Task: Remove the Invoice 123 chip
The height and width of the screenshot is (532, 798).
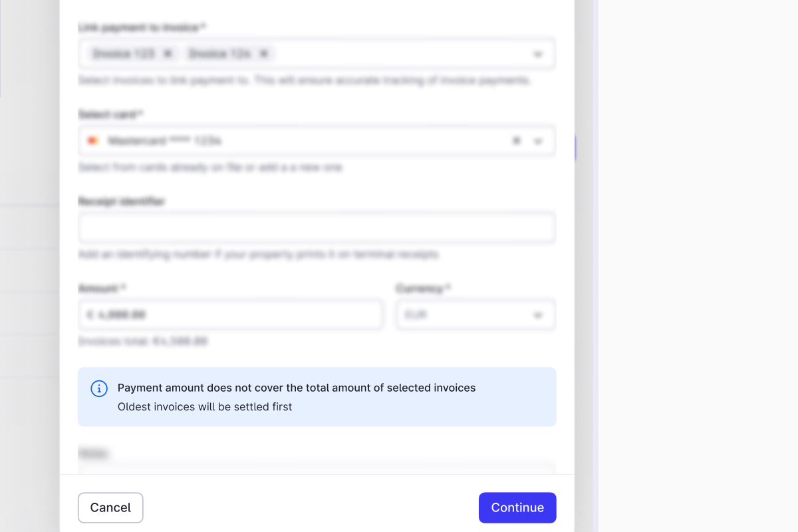Action: (168, 54)
